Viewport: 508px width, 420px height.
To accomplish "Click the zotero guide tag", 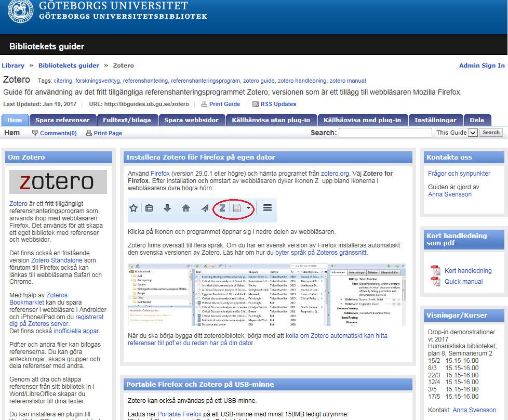I will (x=259, y=81).
